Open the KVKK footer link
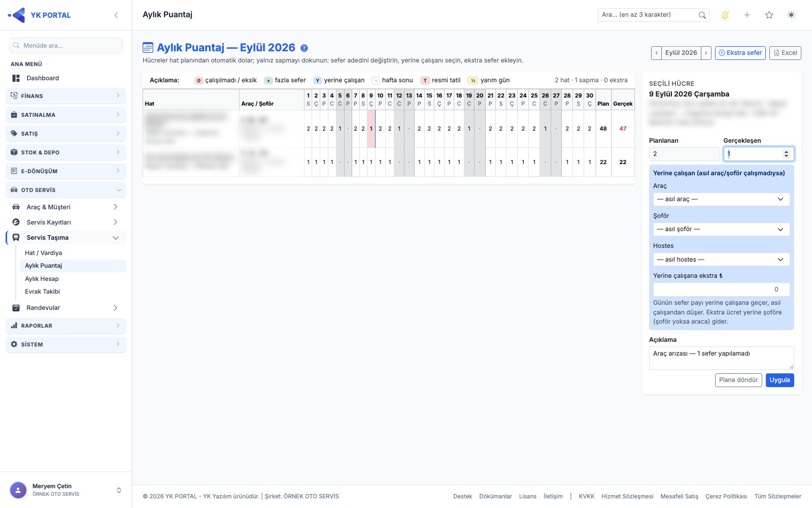This screenshot has width=812, height=508. (586, 496)
